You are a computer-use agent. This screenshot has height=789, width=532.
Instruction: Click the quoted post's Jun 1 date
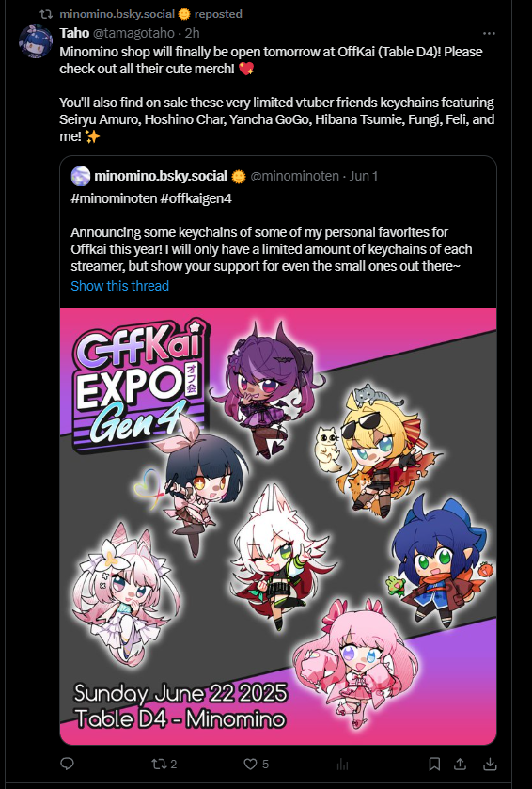tap(363, 176)
